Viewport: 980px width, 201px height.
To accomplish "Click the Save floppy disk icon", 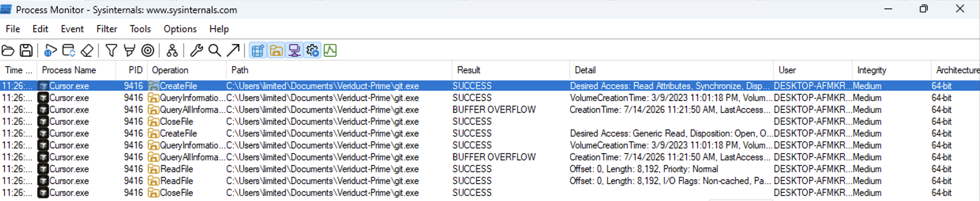I will coord(26,51).
